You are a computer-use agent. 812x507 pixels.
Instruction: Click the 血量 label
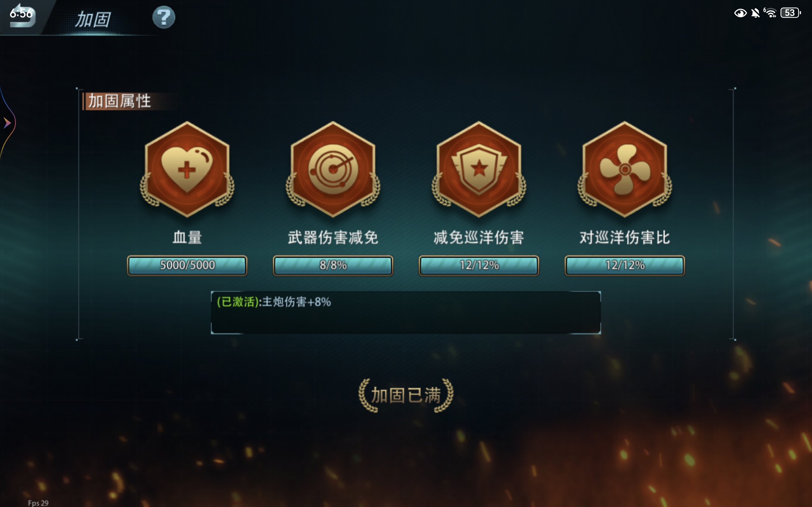pos(187,237)
